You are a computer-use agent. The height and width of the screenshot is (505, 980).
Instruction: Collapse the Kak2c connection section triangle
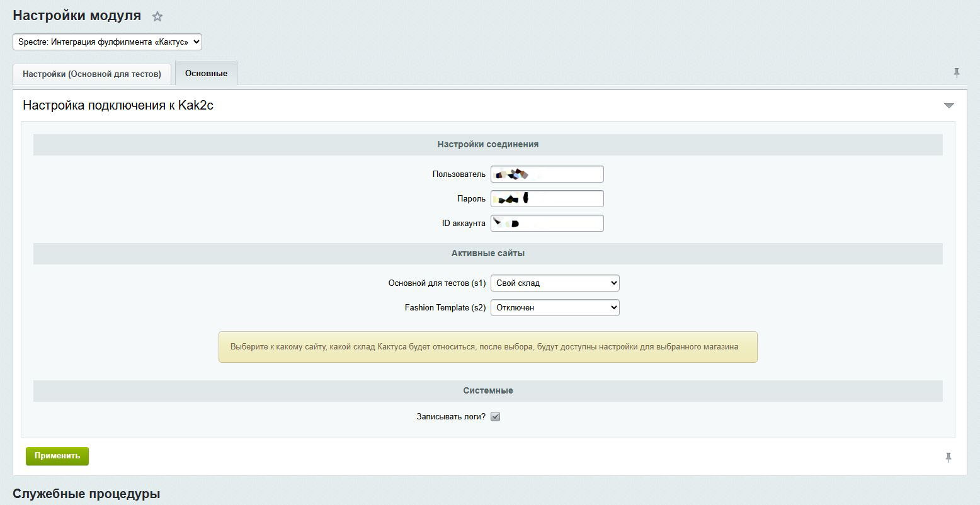click(949, 106)
